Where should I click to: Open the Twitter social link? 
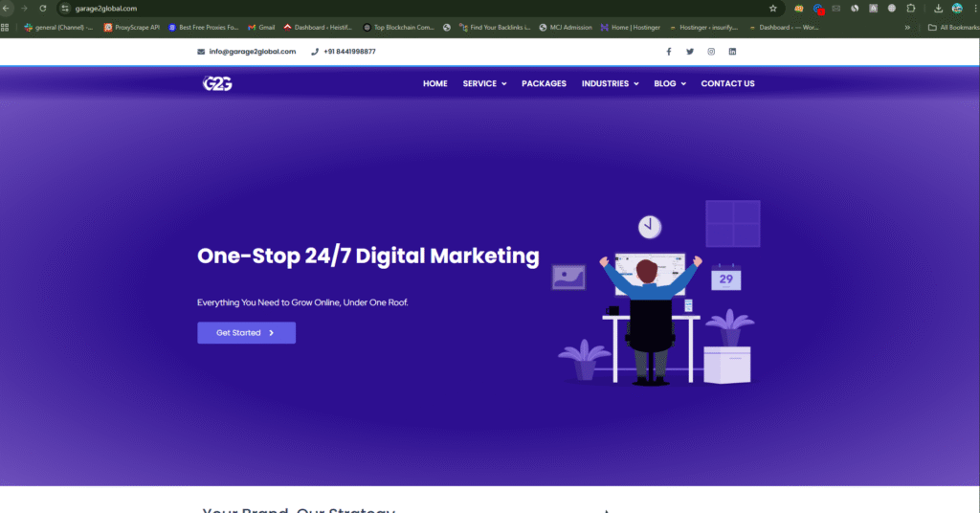pyautogui.click(x=690, y=52)
